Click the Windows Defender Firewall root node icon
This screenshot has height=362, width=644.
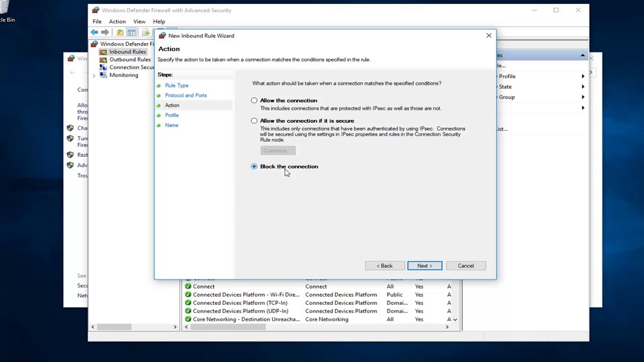click(x=94, y=44)
